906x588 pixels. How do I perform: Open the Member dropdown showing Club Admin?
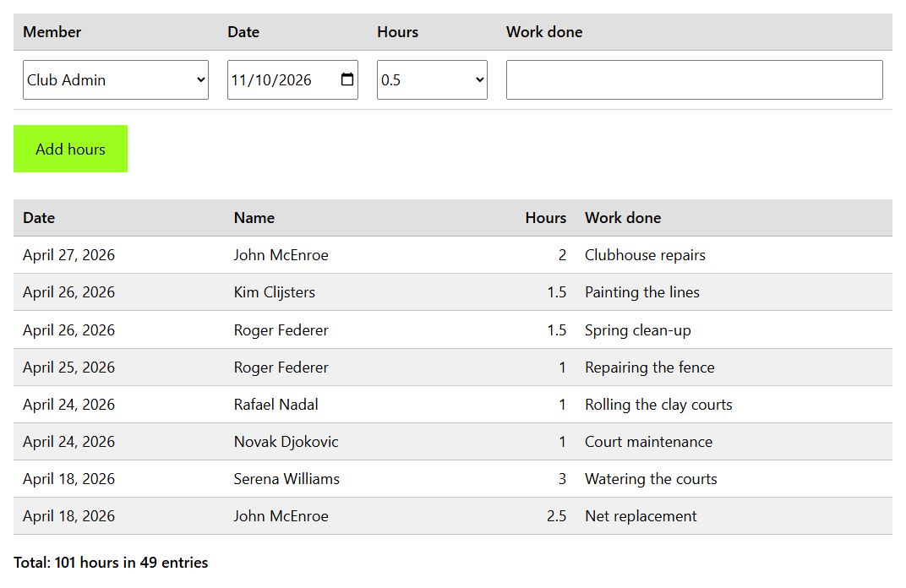coord(116,79)
